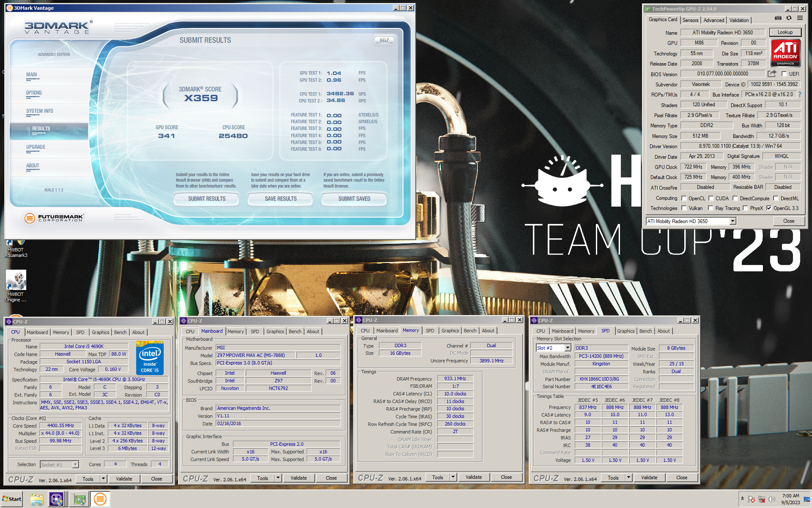Toggle the OpenGL 3.3 checkbox
Image resolution: width=812 pixels, height=508 pixels.
769,208
